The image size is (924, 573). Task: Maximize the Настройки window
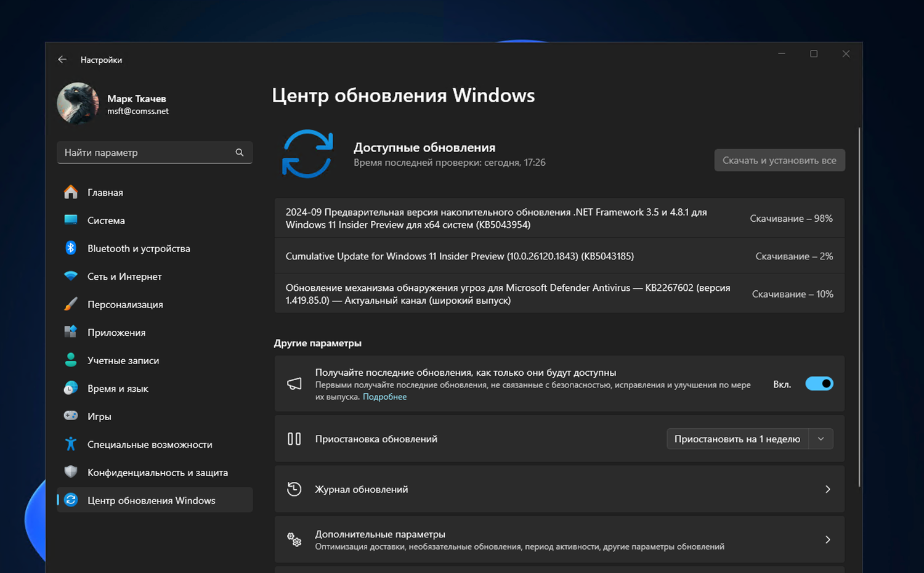point(814,54)
